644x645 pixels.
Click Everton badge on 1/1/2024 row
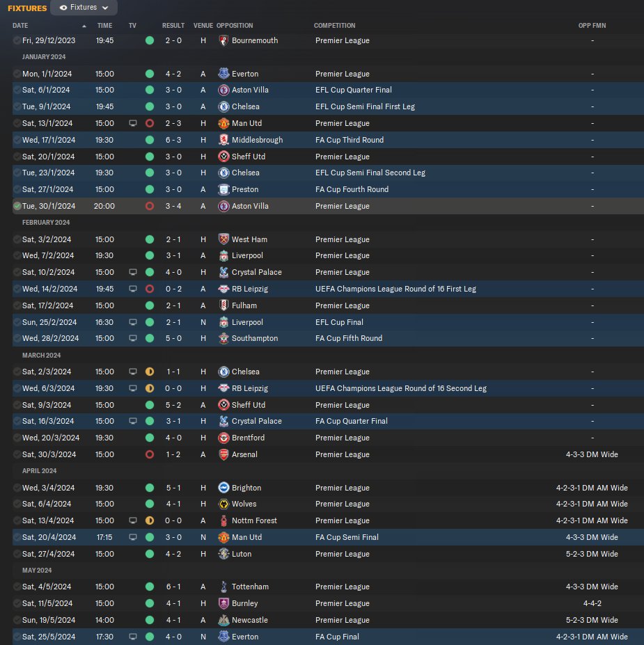coord(223,74)
